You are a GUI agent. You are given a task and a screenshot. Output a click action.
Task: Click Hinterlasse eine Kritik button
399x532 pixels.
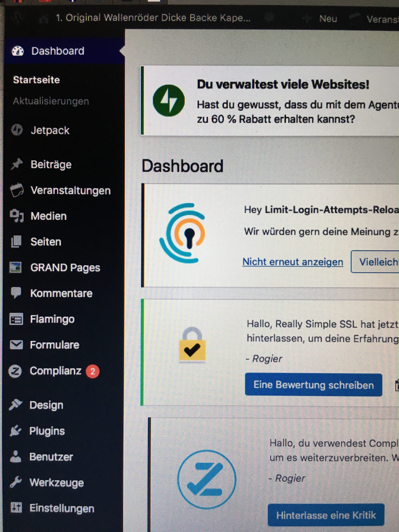[326, 515]
